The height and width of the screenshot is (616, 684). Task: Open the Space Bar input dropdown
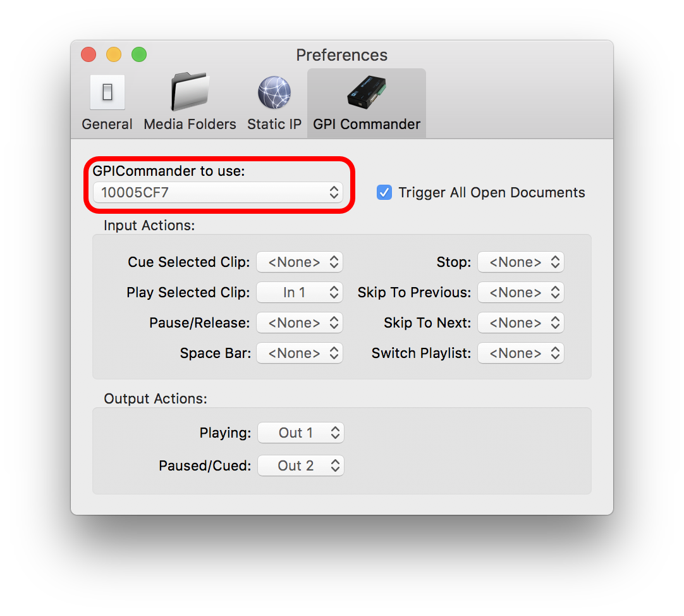click(x=300, y=353)
